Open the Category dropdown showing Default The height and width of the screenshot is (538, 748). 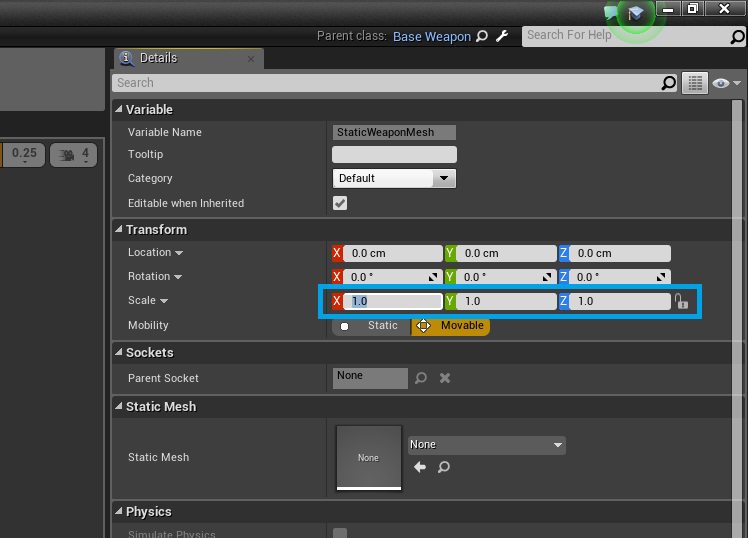tap(394, 178)
